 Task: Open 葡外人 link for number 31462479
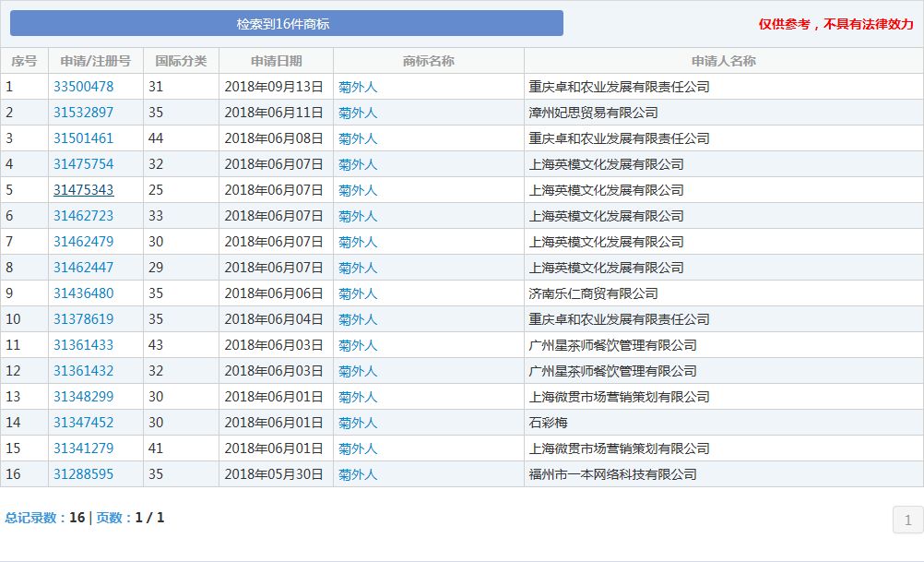click(x=358, y=243)
